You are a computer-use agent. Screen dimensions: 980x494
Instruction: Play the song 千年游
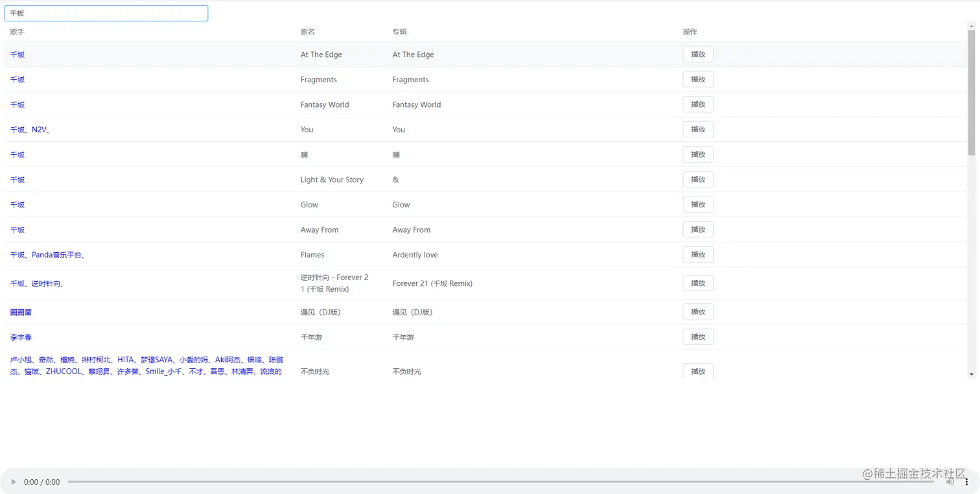click(698, 336)
